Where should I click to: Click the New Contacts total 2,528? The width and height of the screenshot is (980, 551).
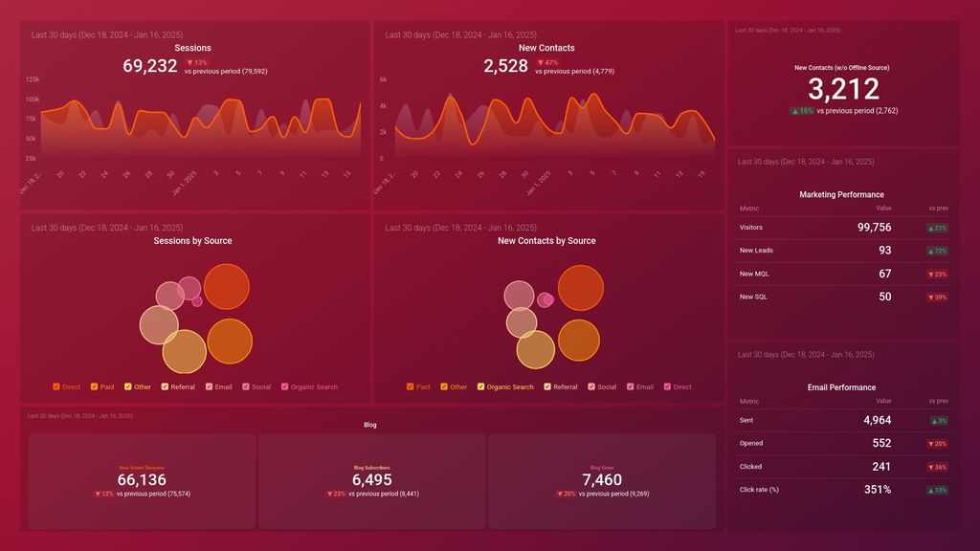pyautogui.click(x=505, y=66)
